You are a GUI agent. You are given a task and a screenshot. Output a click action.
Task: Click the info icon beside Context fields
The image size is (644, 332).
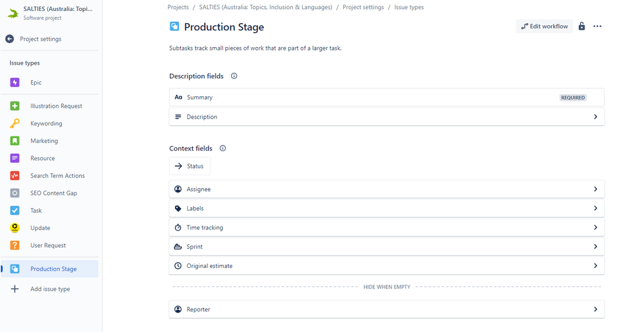click(223, 149)
